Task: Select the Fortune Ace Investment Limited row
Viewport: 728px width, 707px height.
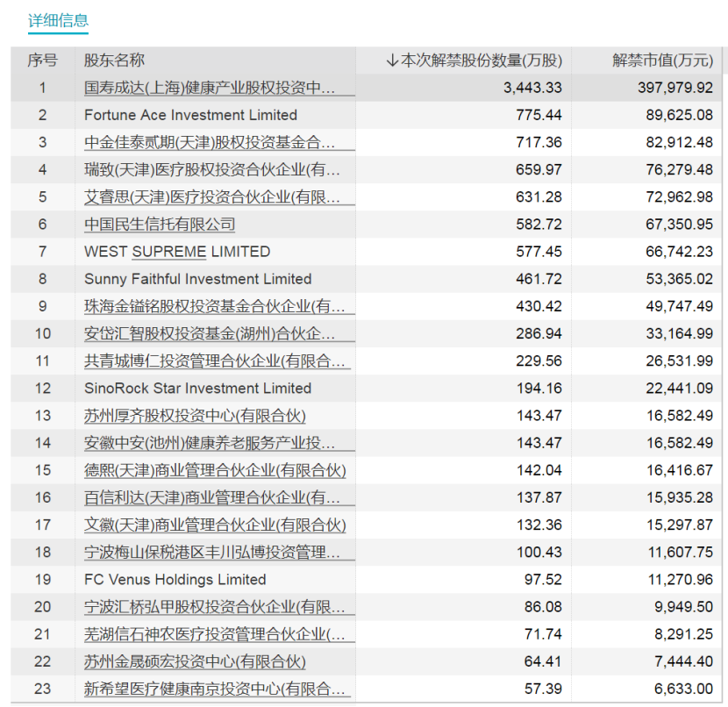Action: (367, 115)
